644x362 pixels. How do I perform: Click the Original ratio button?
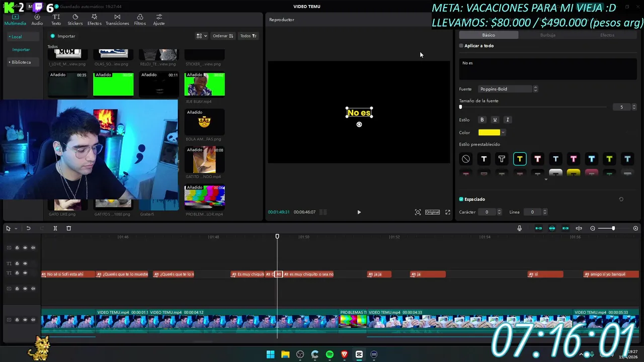pos(432,212)
